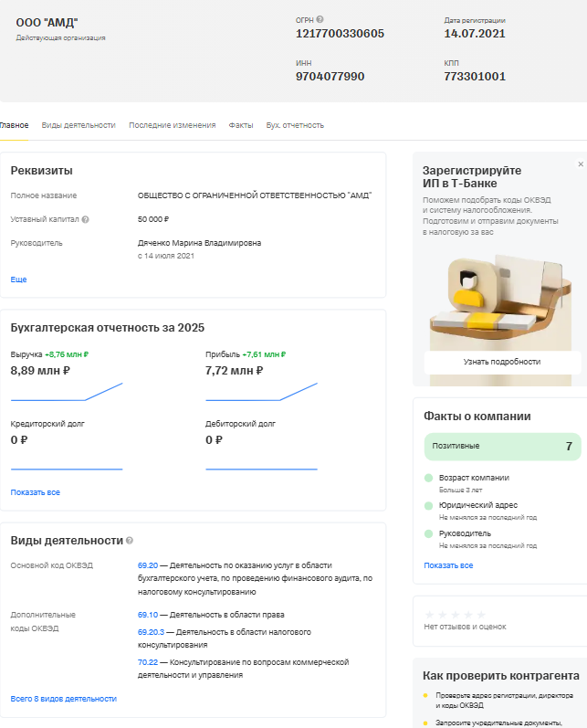The image size is (587, 728).
Task: Click Показать все under company facts
Action: [x=448, y=565]
